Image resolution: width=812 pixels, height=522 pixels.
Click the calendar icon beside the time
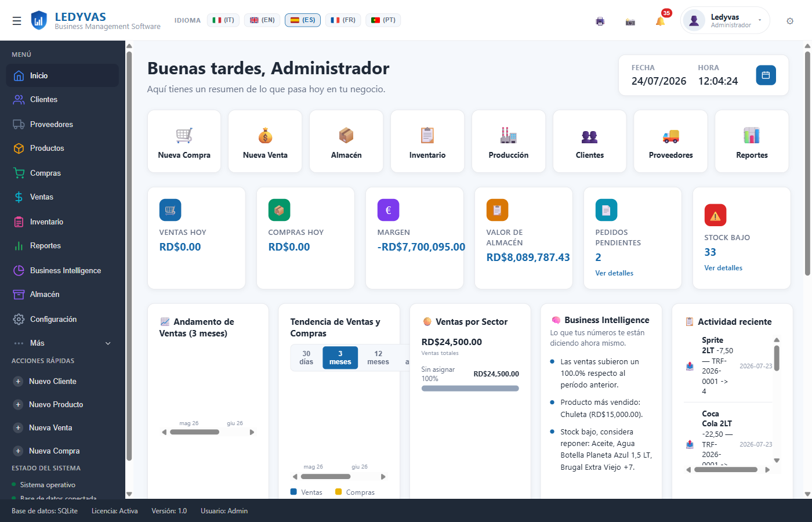pyautogui.click(x=766, y=75)
